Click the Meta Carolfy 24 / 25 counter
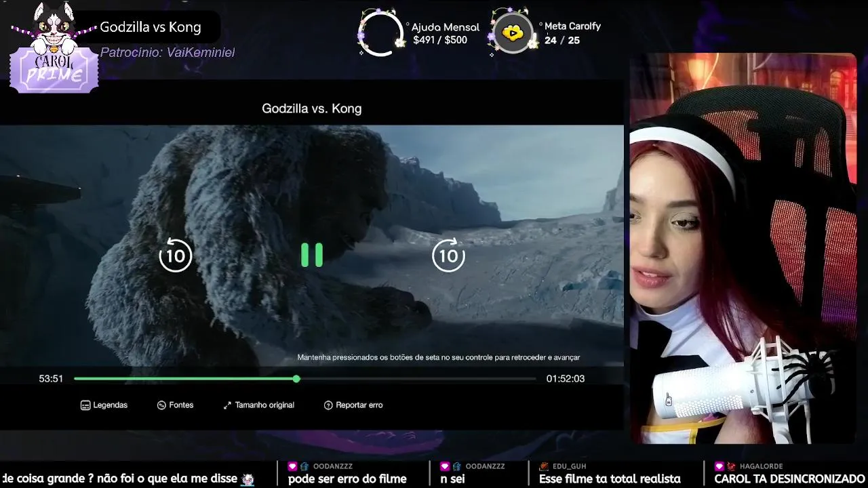 pyautogui.click(x=562, y=40)
